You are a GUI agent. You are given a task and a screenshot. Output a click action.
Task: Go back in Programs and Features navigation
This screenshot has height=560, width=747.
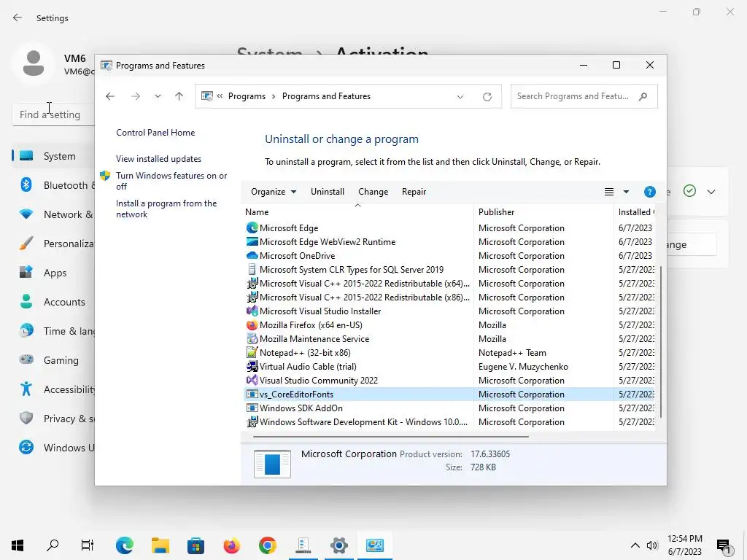pos(110,97)
